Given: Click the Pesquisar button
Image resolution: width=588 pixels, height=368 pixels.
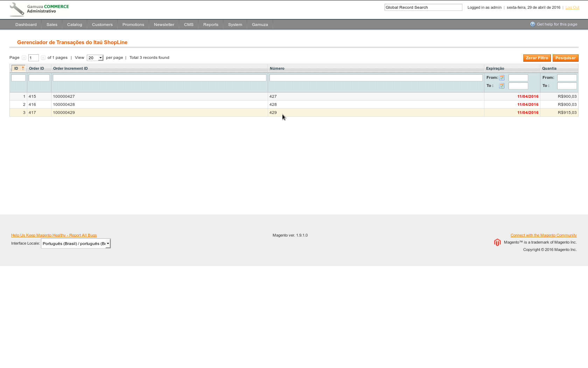Looking at the screenshot, I should pyautogui.click(x=565, y=58).
